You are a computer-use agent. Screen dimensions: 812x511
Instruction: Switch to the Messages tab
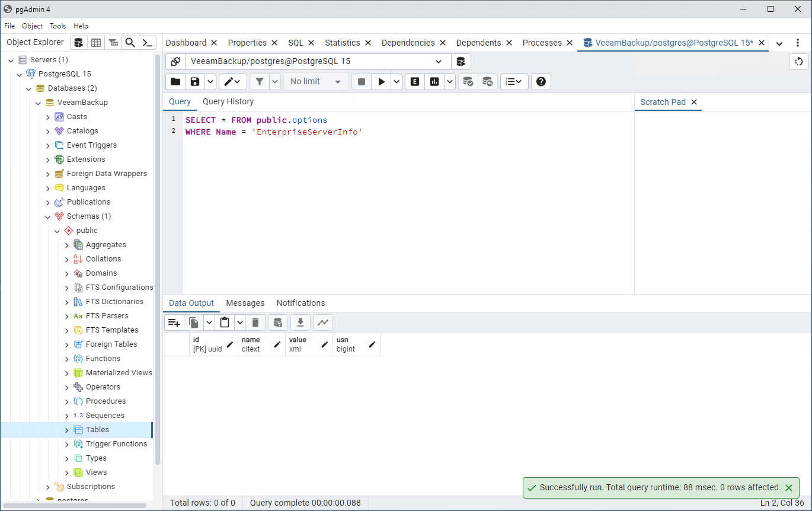[x=245, y=303]
